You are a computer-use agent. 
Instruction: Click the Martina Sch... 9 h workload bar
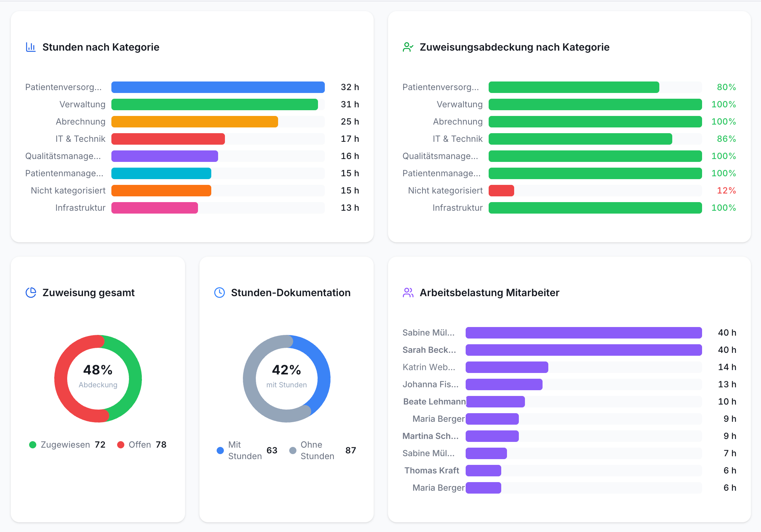(492, 436)
